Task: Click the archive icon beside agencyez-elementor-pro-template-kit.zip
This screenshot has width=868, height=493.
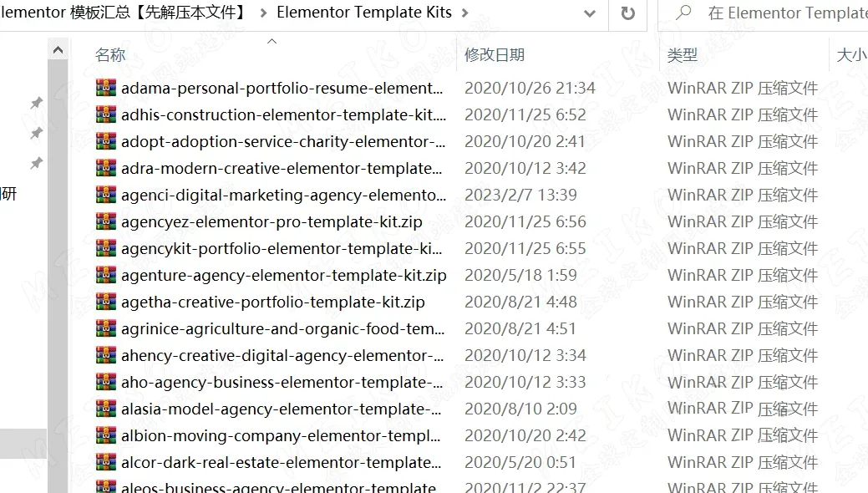Action: pyautogui.click(x=105, y=221)
